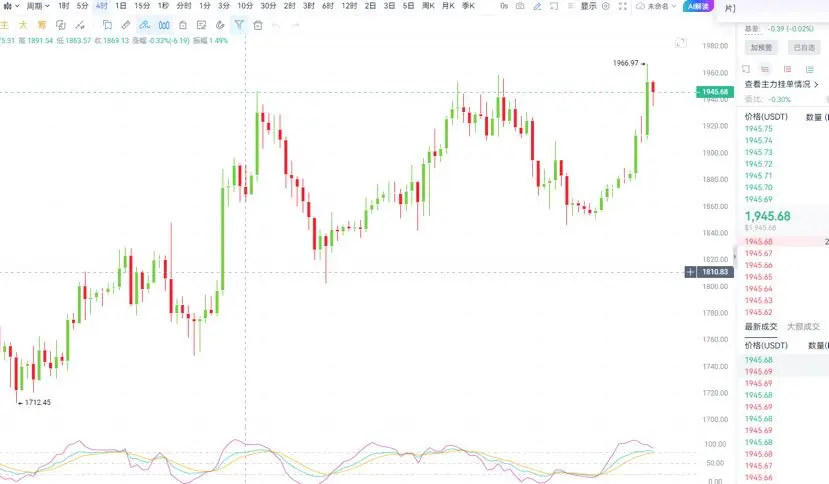
Task: Switch to 15分 timeframe
Action: coord(142,6)
